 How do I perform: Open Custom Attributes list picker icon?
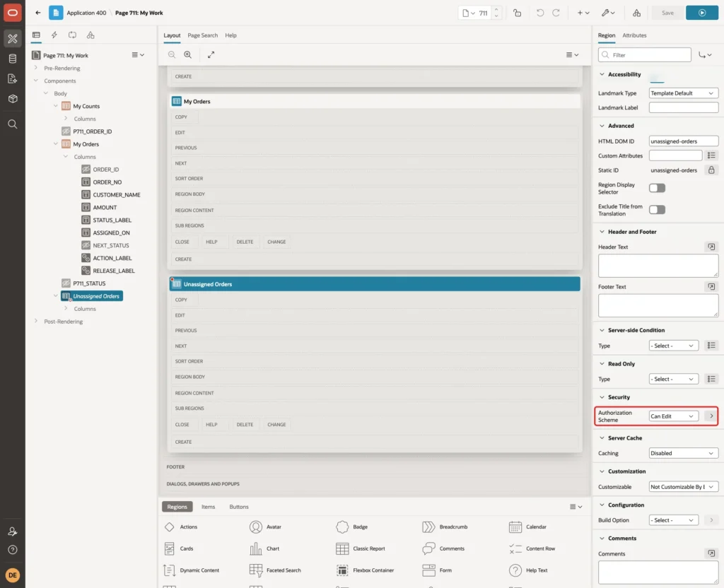coord(711,155)
